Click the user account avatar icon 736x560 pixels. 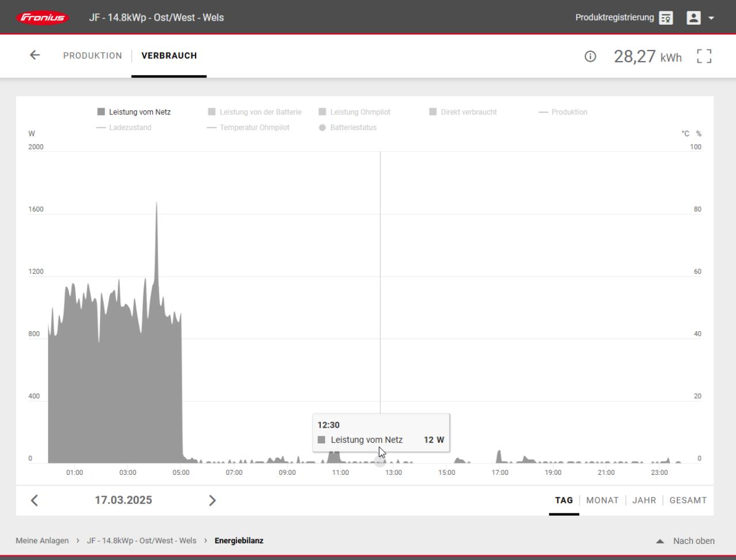693,18
